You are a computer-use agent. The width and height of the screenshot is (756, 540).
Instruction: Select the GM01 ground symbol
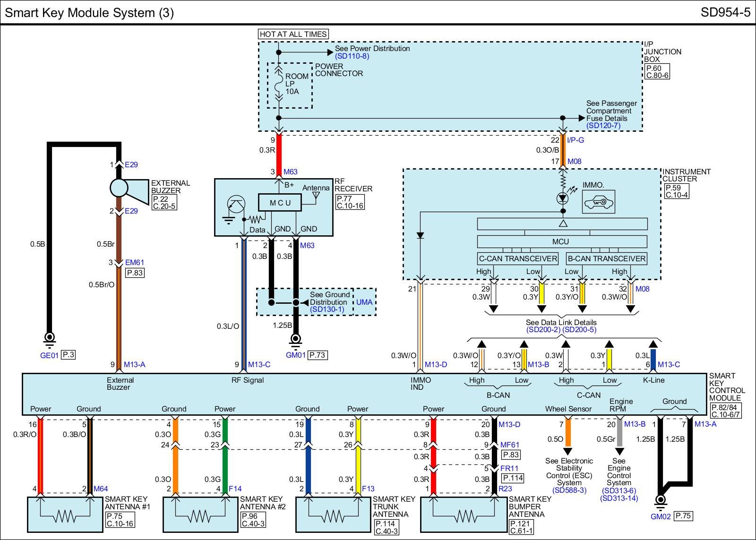click(296, 338)
